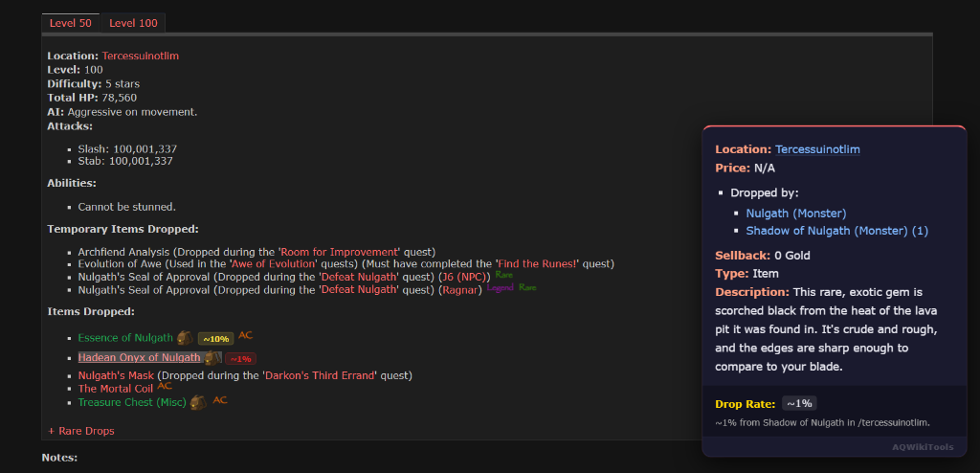Open 'Darkon's Third Errand' quest link
Screen dimensions: 980x473
point(320,375)
